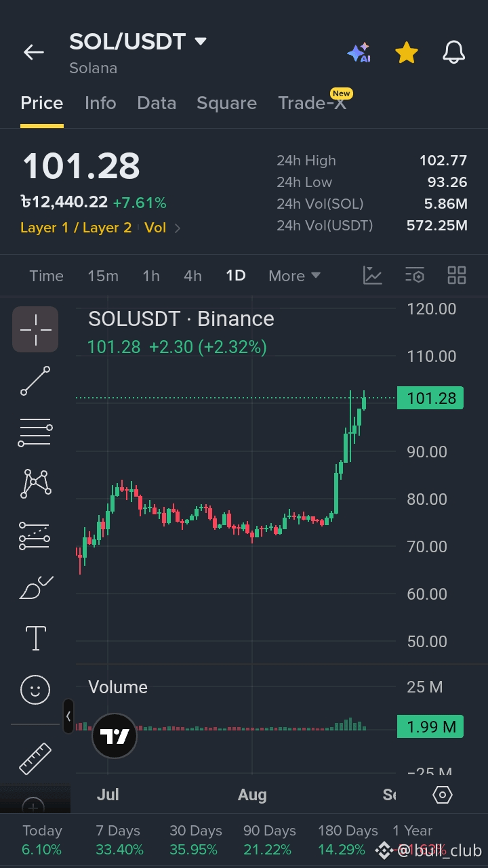This screenshot has height=868, width=488.
Task: Select the crosshair cursor tool
Action: (35, 329)
